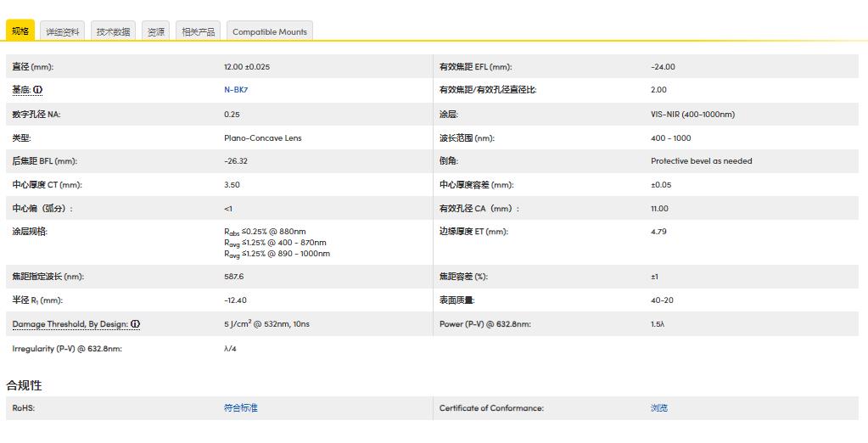Click radius R1 value -12.40

pyautogui.click(x=235, y=300)
